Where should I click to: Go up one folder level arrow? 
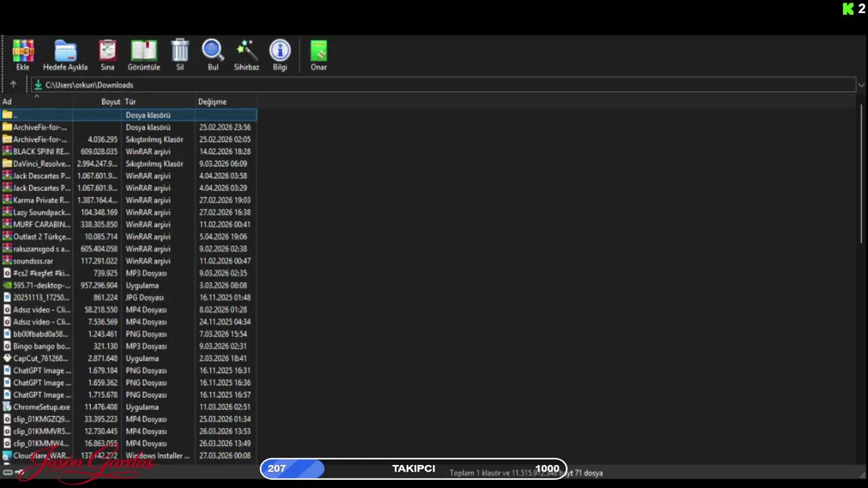[x=13, y=85]
